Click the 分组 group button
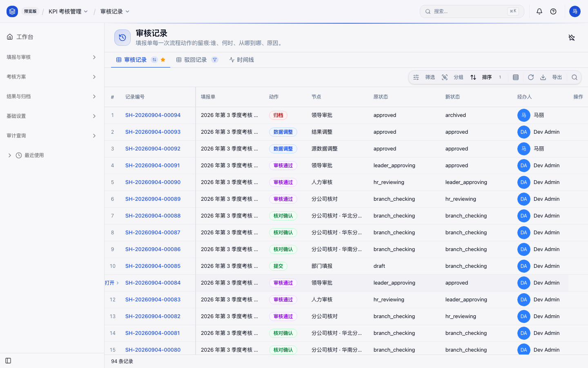 [453, 77]
